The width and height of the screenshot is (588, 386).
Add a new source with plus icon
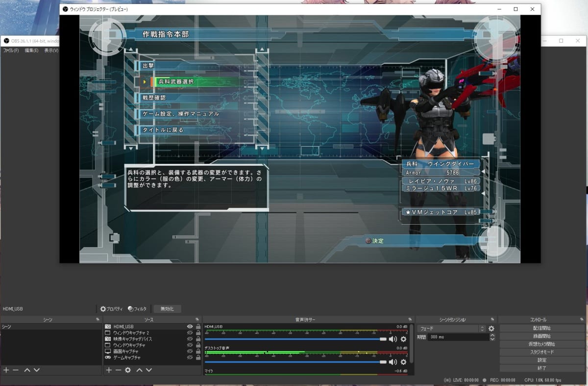[x=109, y=370]
